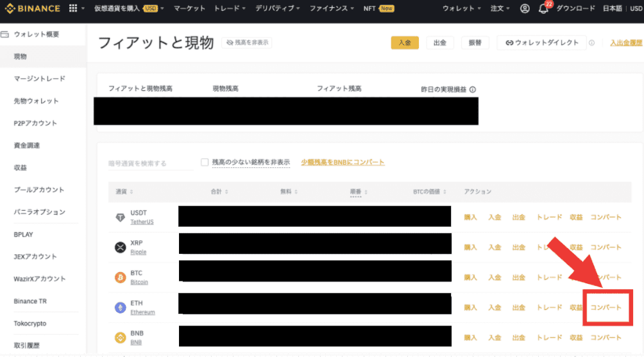Click ダウンロード in the top bar
This screenshot has height=357, width=644.
(575, 8)
